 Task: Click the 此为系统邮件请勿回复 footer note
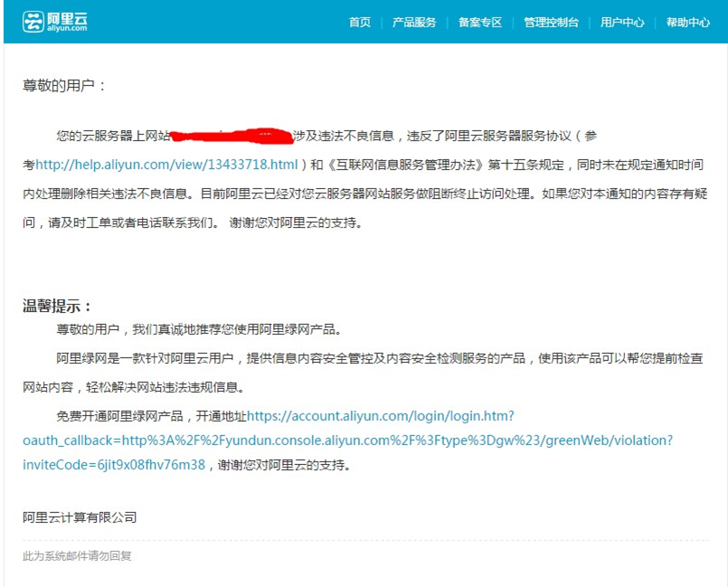pos(77,556)
